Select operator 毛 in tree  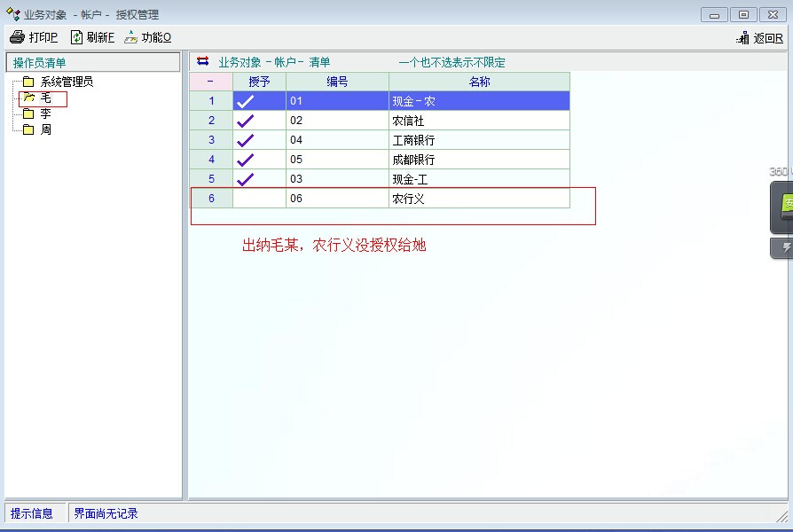(x=45, y=98)
